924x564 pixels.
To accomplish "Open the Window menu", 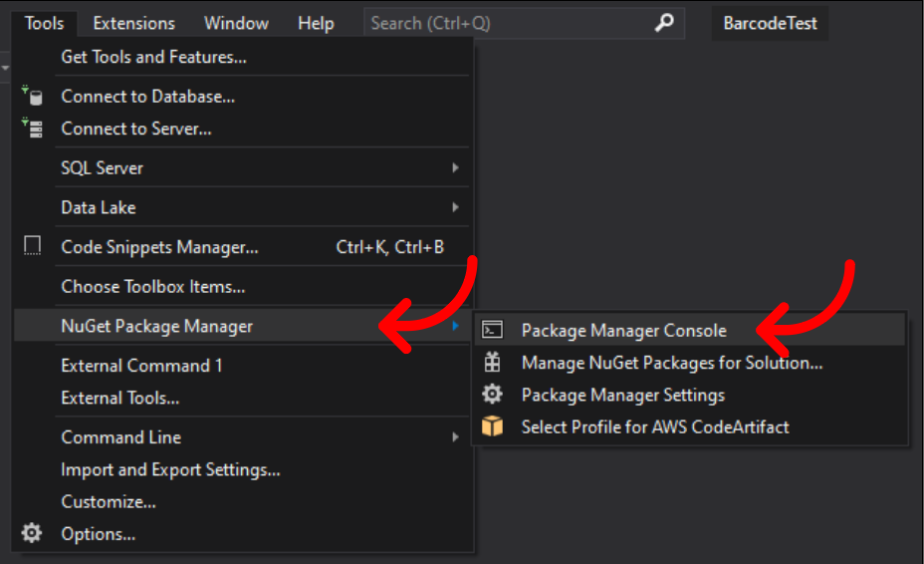I will [236, 23].
